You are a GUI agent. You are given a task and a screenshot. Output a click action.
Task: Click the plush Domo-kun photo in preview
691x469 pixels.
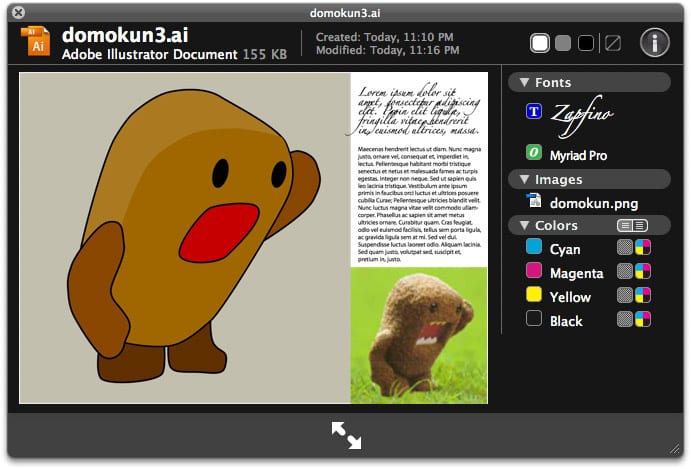[419, 335]
